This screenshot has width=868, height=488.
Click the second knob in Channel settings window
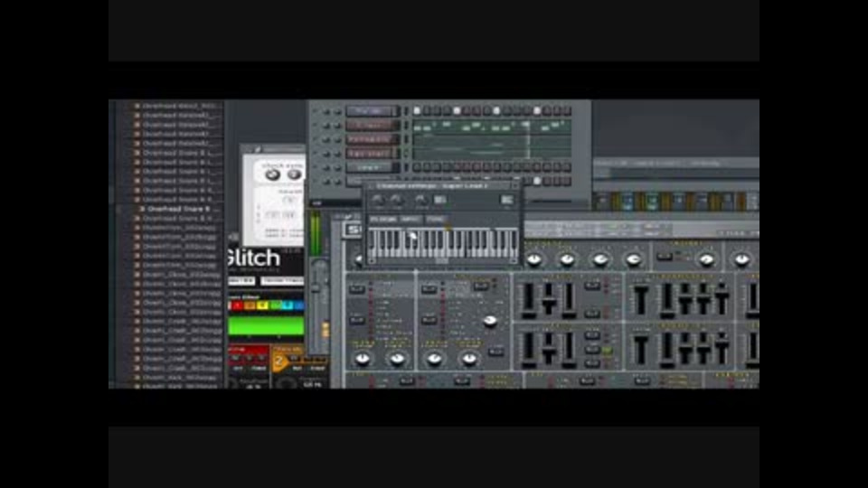point(396,200)
